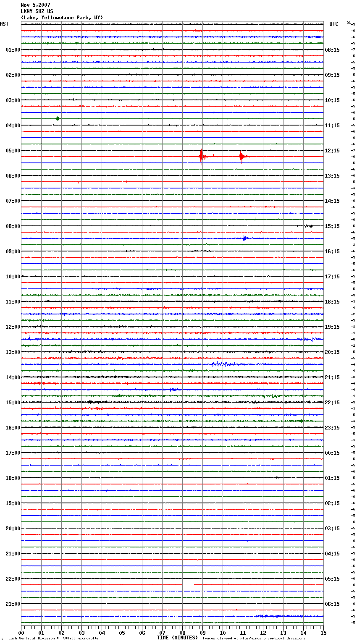
Task: Click the 08 minute tick on the bottom axis
Action: [x=182, y=633]
